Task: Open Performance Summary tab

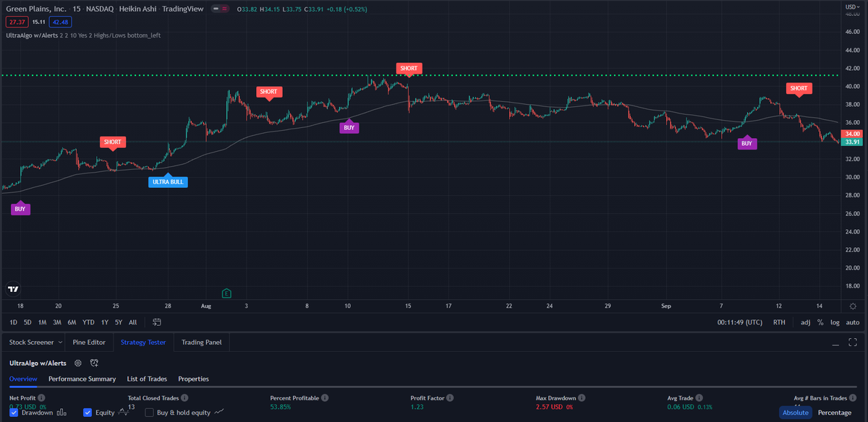Action: click(82, 379)
